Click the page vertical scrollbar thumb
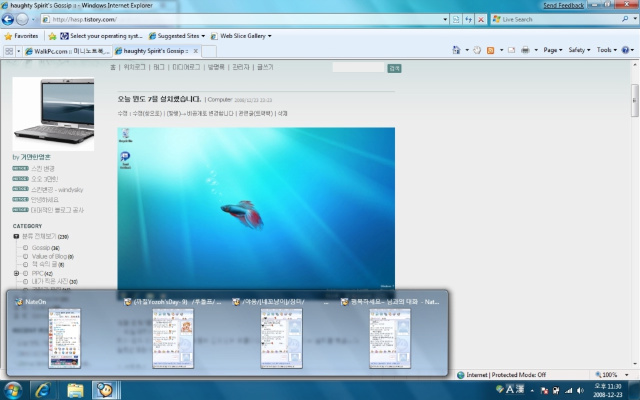This screenshot has width=640, height=400. coord(635,100)
